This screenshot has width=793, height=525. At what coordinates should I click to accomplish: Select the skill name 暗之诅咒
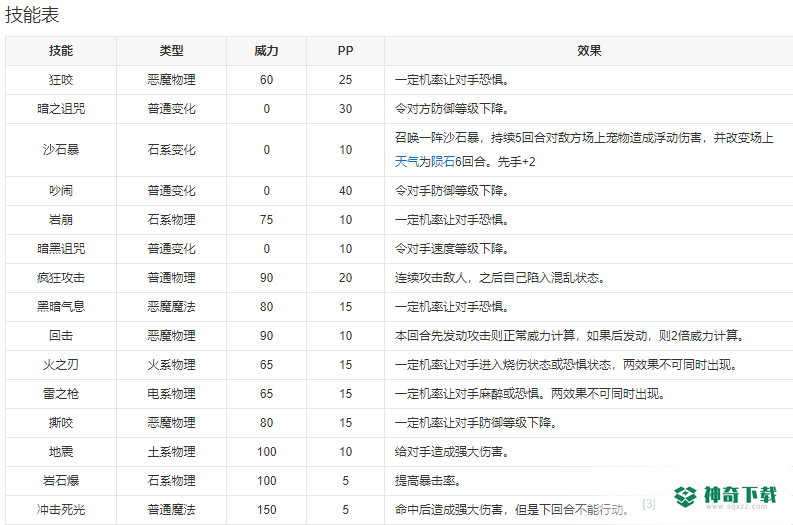[x=61, y=109]
